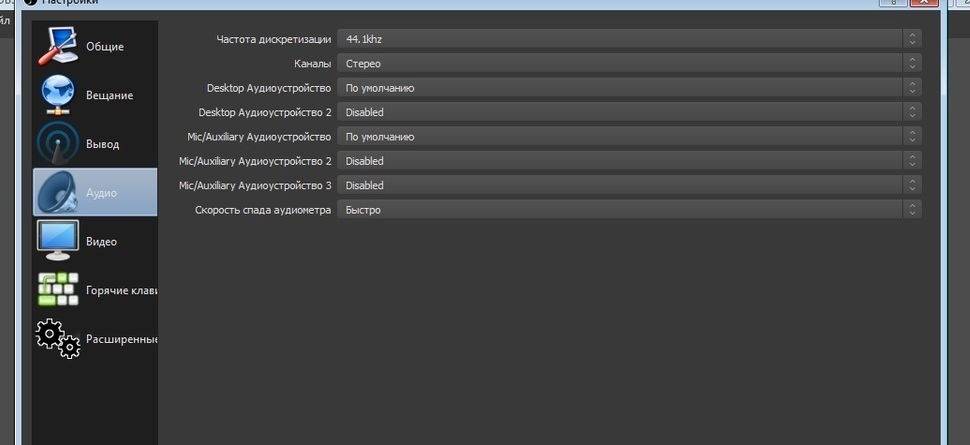Select the Видео tab label
Screen dimensions: 970x445
(101, 241)
